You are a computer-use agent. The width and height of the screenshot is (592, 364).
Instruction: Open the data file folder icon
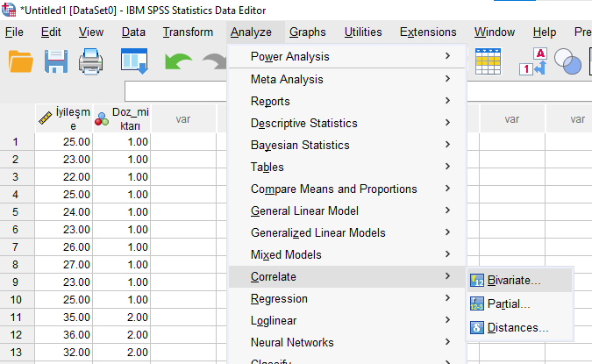21,61
